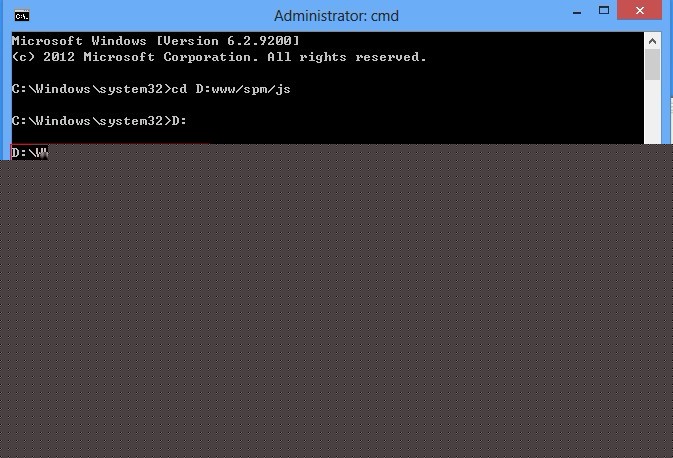673x458 pixels.
Task: Close the Administrator: cmd window
Action: [640, 10]
